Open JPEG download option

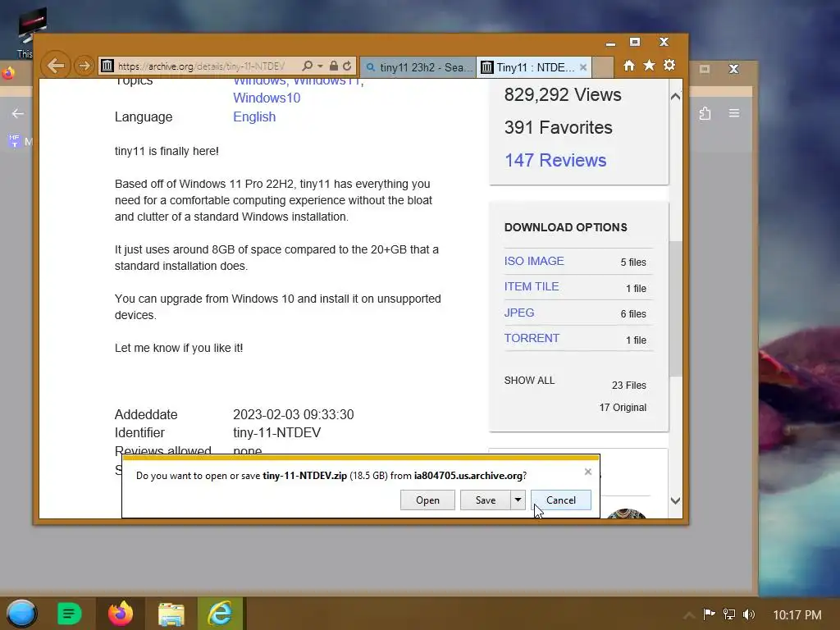pos(518,313)
